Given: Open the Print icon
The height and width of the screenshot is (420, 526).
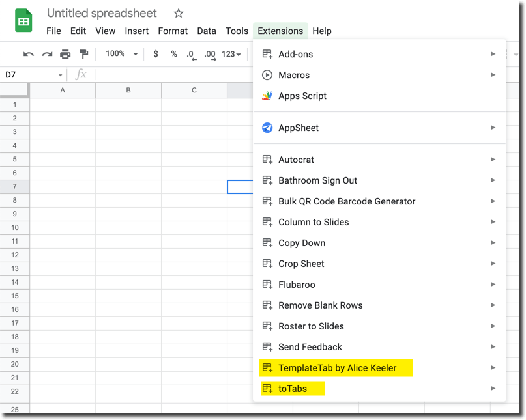Looking at the screenshot, I should point(66,54).
